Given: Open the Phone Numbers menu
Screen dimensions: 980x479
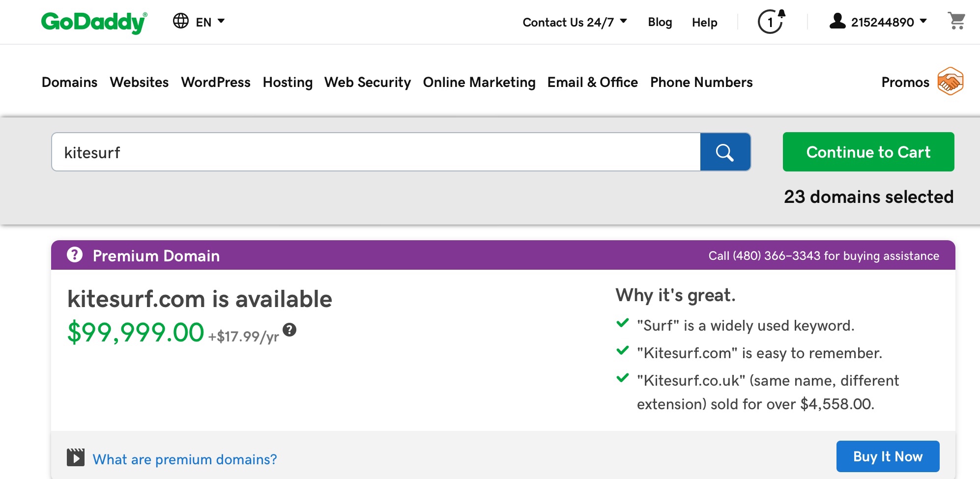Looking at the screenshot, I should tap(701, 82).
